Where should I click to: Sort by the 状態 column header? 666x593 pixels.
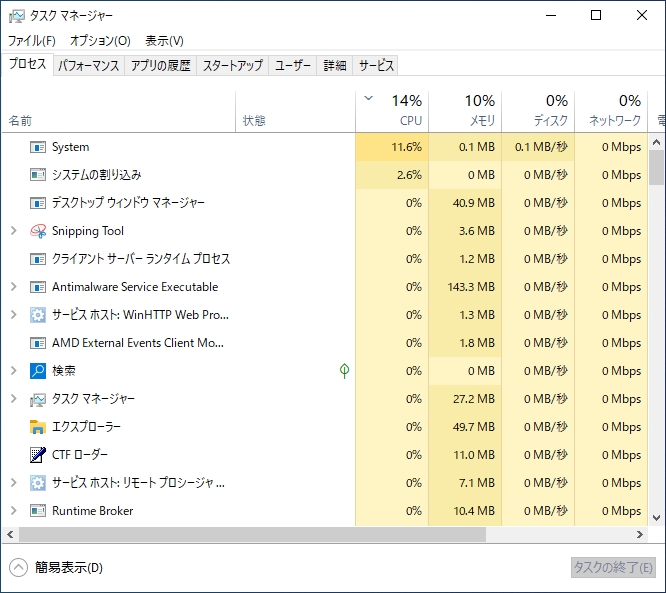pos(295,111)
